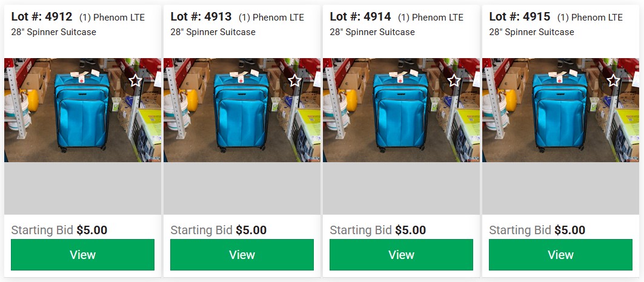
Task: Add lot 4915 to favorites via star
Action: [613, 80]
